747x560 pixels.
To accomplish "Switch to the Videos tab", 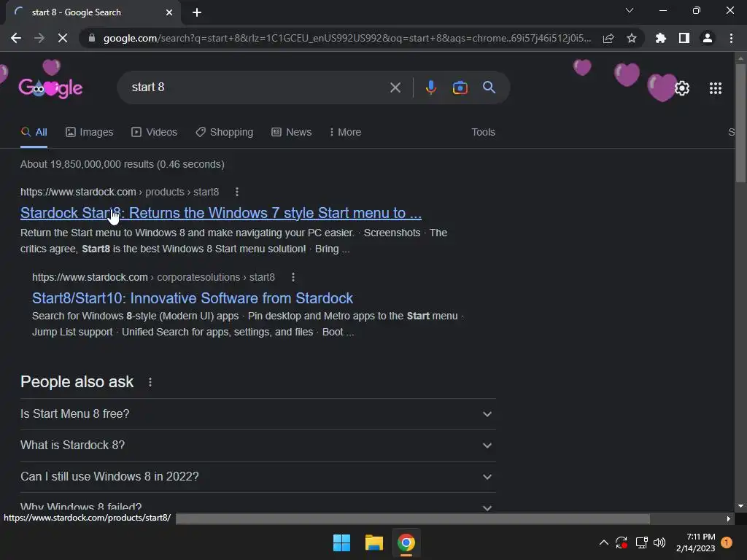I will tap(155, 133).
